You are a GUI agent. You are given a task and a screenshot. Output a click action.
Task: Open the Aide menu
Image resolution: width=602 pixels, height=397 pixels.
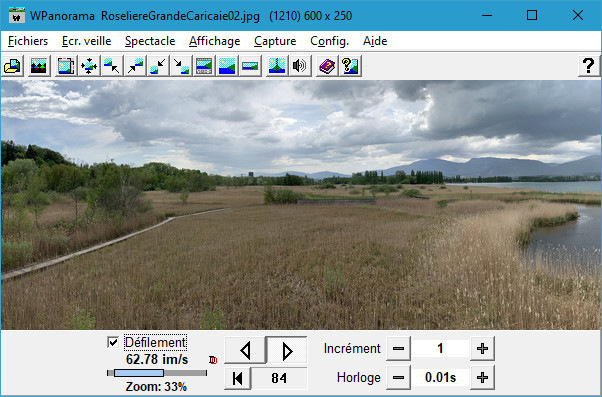(375, 41)
